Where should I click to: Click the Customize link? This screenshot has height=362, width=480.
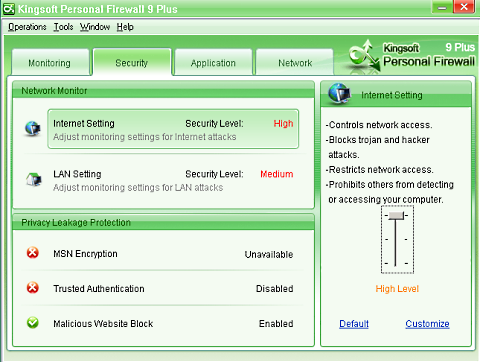pyautogui.click(x=427, y=324)
